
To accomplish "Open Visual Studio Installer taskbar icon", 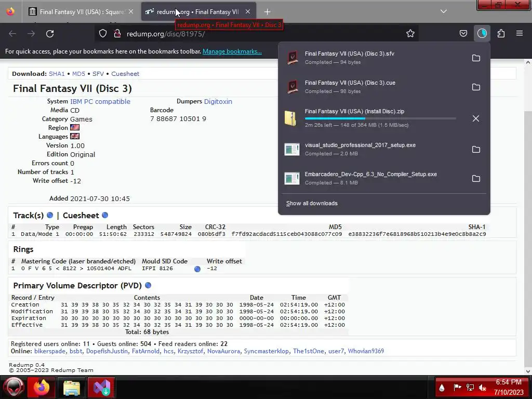I will point(102,388).
